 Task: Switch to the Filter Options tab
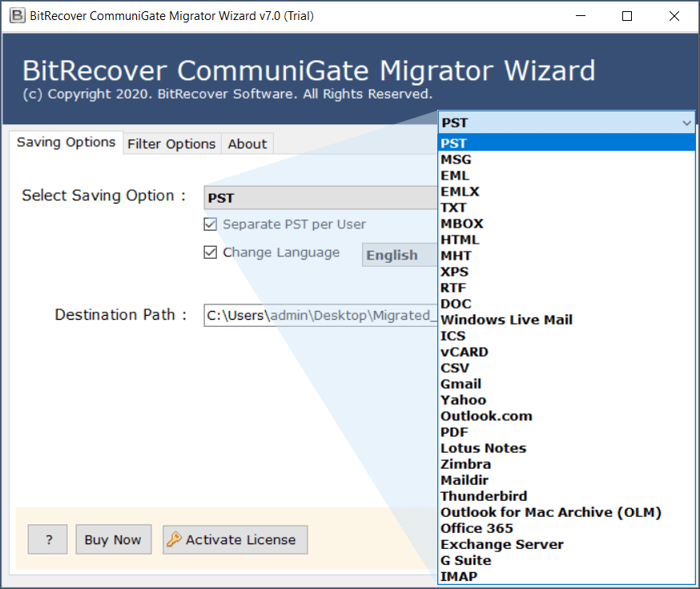(x=172, y=143)
